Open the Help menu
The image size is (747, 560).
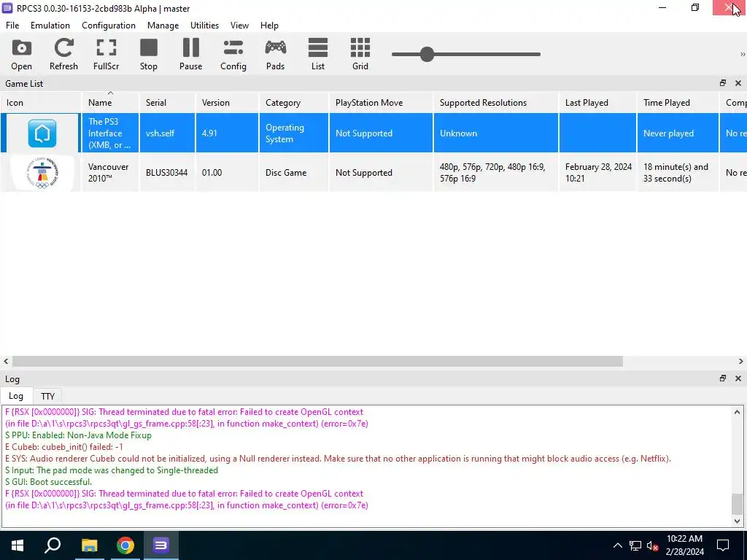[x=269, y=26]
